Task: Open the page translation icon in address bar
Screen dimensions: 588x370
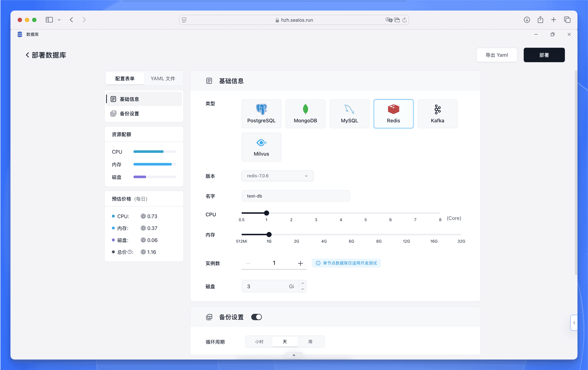Action: click(389, 20)
